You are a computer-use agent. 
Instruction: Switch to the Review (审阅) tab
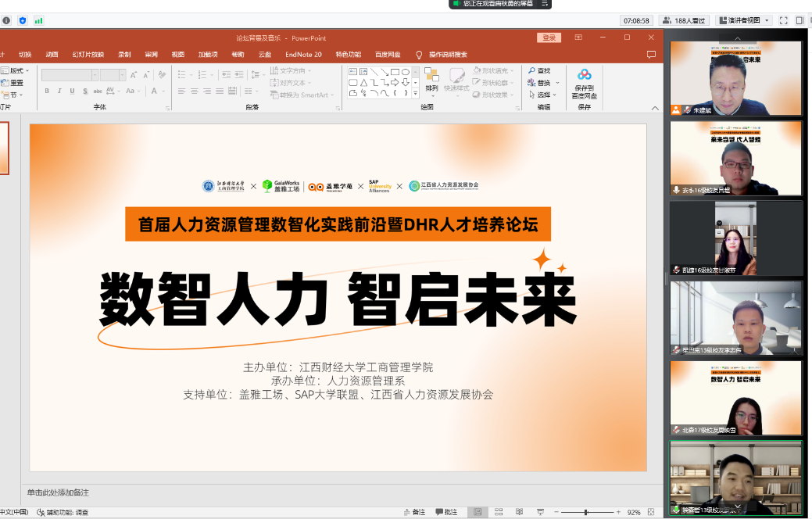(151, 55)
